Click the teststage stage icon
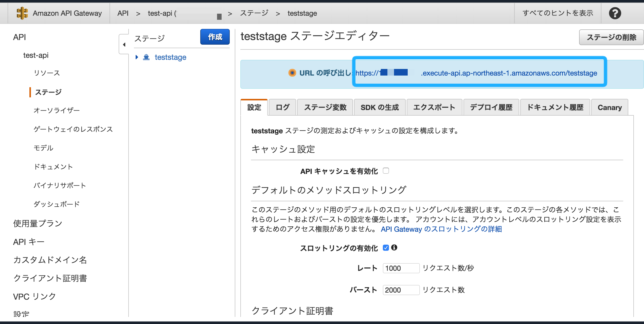The width and height of the screenshot is (644, 324). [x=146, y=57]
